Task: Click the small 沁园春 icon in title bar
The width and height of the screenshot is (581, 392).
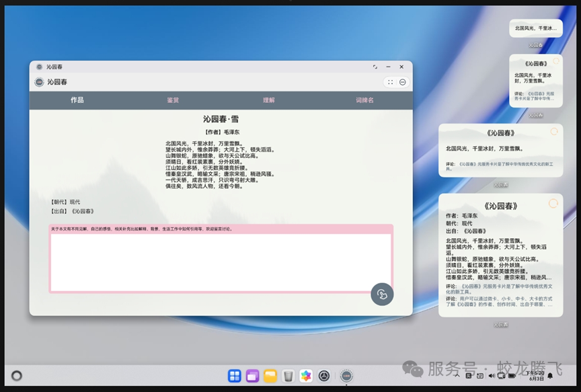Action: (x=39, y=67)
